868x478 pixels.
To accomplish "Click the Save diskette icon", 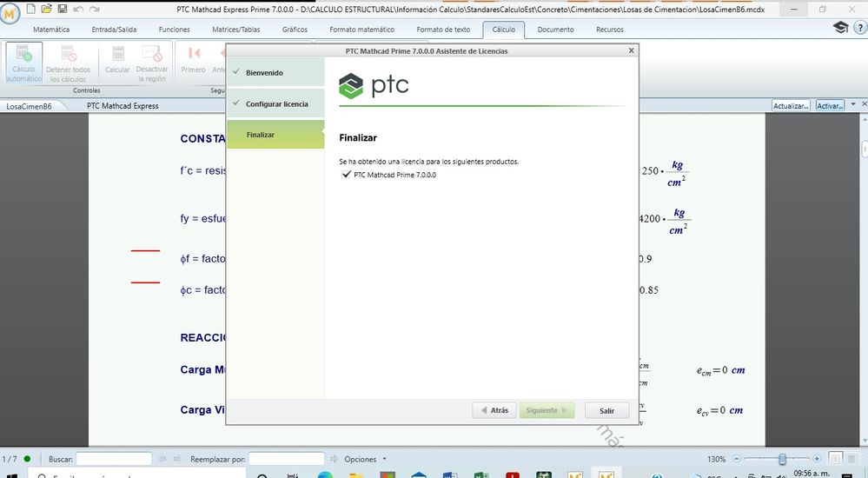I will tap(63, 9).
